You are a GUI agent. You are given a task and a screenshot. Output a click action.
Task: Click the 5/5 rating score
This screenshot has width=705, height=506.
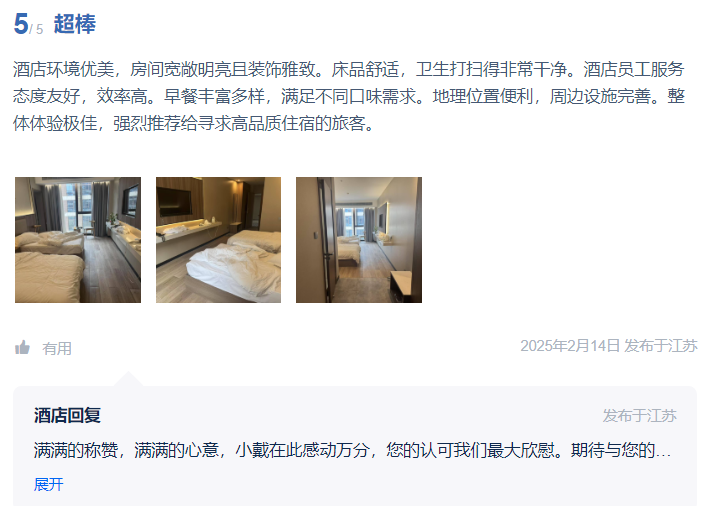[28, 24]
